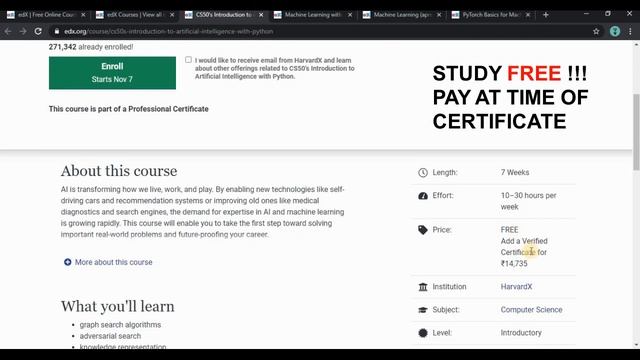Click the clock icon beside Length
The image size is (640, 360).
tap(423, 173)
